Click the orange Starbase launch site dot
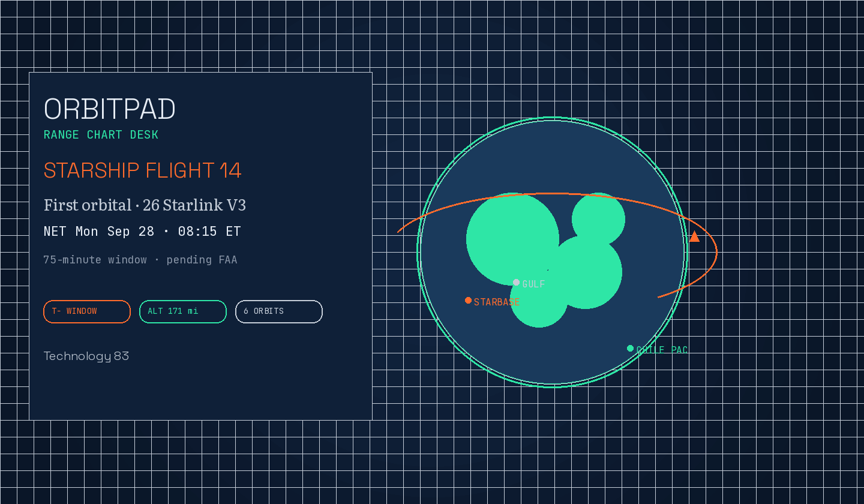Screen dimensions: 864x504 pos(468,301)
